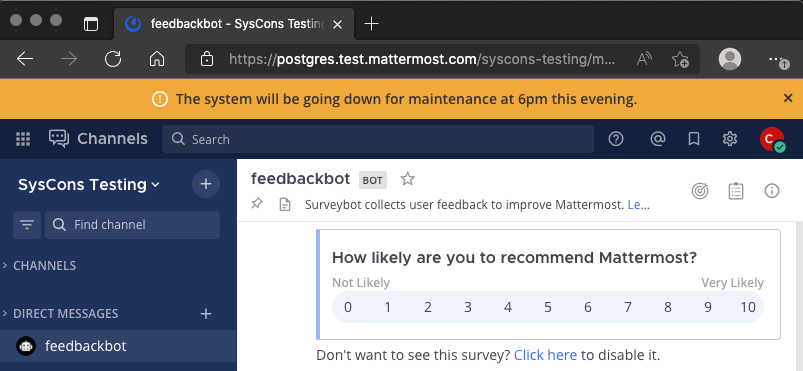Select the feedbackbot - SysCons Testing tab

(234, 24)
